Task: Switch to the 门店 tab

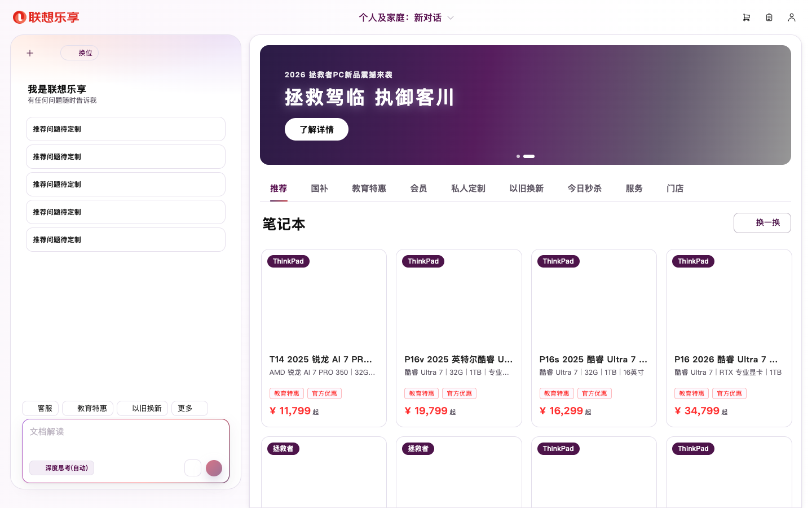Action: [675, 189]
